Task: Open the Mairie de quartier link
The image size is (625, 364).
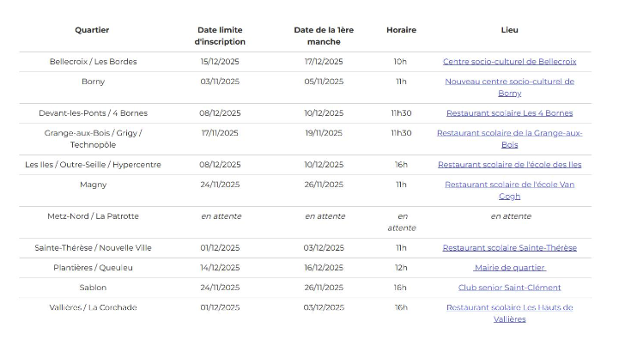Action: tap(509, 268)
